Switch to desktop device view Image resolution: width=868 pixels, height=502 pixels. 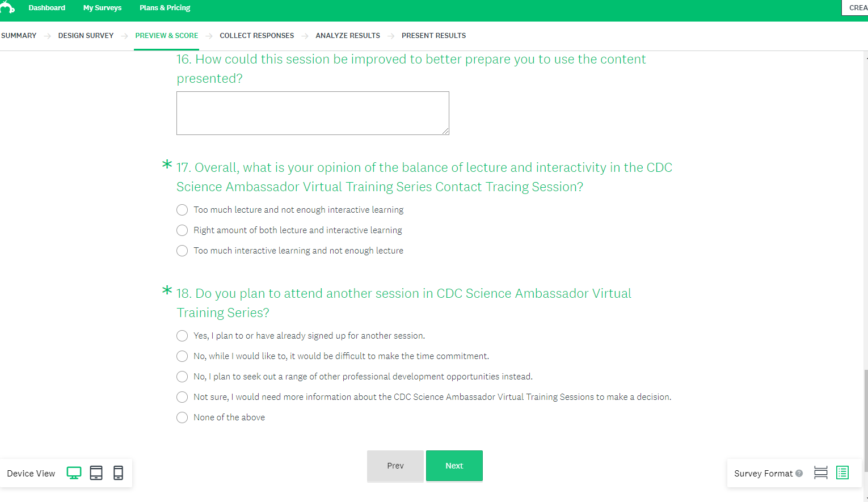pyautogui.click(x=74, y=473)
